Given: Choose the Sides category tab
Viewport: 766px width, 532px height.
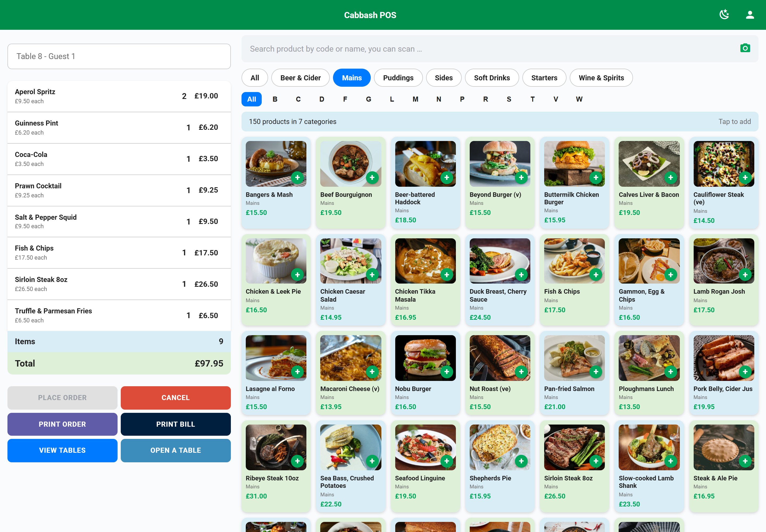Looking at the screenshot, I should [x=444, y=78].
